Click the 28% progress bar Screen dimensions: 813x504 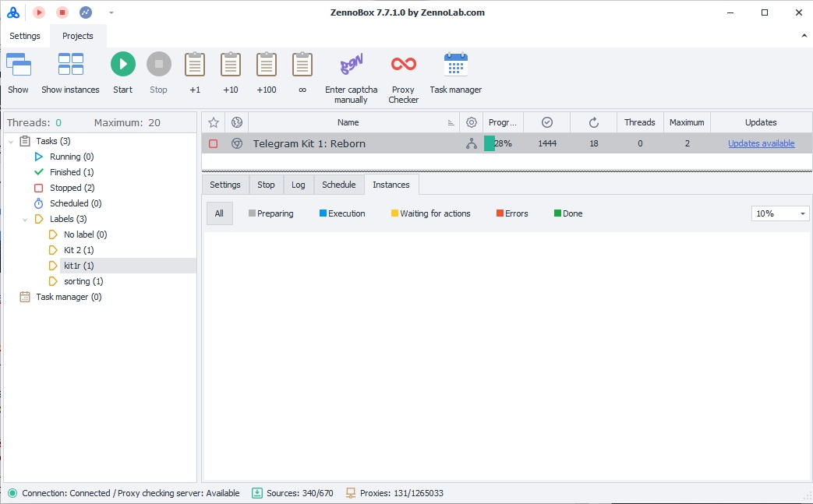coord(503,143)
